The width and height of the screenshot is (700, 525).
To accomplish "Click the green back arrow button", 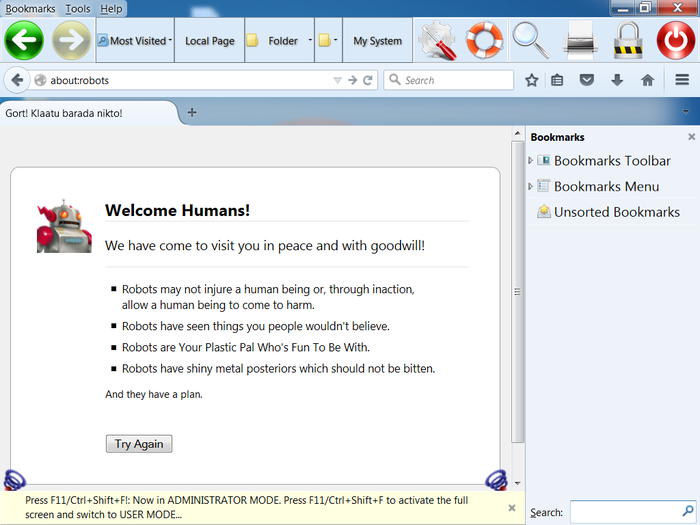I will point(24,40).
